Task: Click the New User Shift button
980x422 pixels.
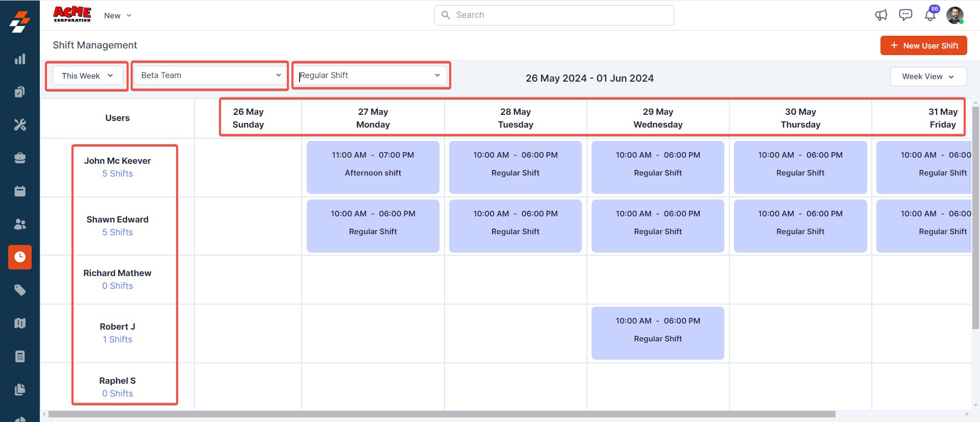Action: 923,45
